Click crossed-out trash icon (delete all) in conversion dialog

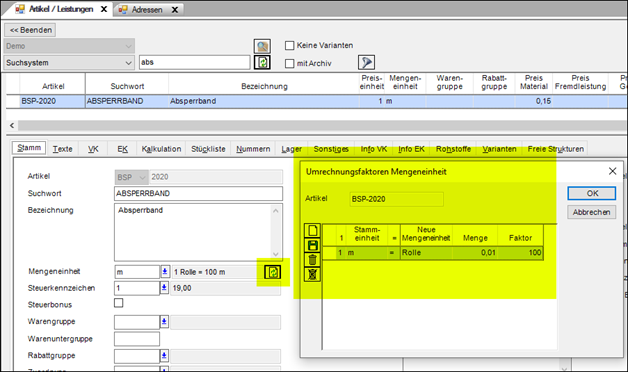pyautogui.click(x=312, y=274)
